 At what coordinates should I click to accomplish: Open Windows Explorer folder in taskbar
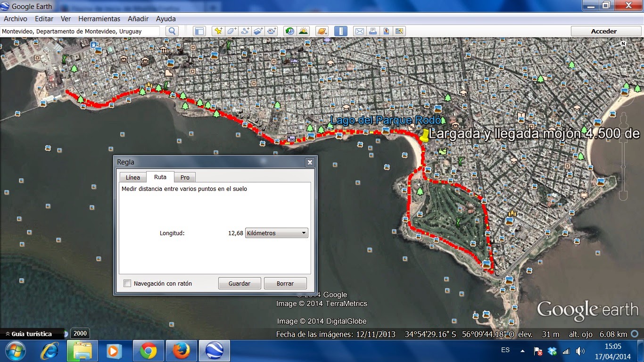point(82,351)
